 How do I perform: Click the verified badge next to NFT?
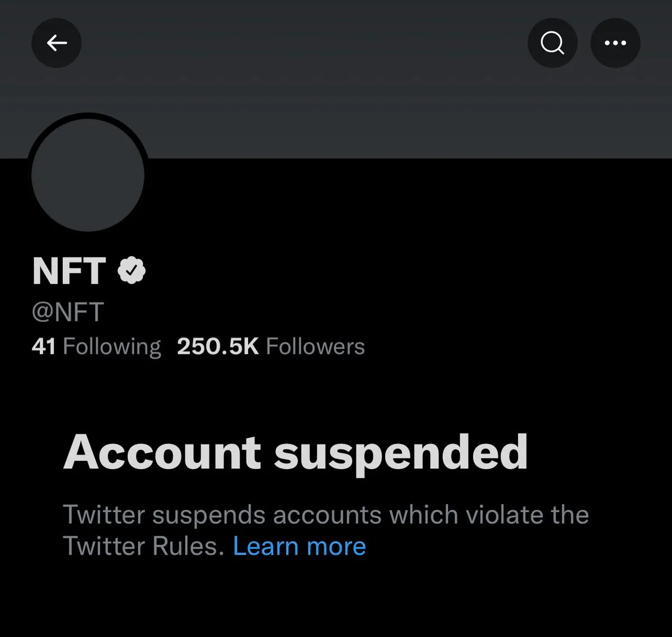click(x=132, y=270)
